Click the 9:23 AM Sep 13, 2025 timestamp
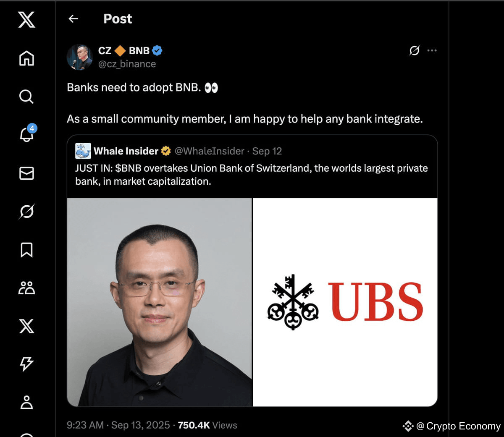This screenshot has width=504, height=437. pyautogui.click(x=118, y=425)
